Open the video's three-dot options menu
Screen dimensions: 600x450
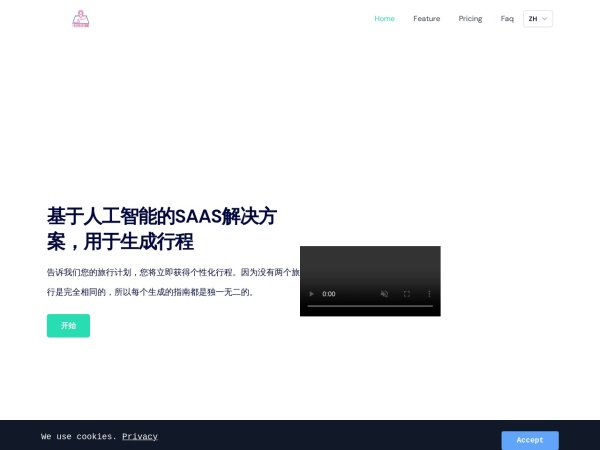[429, 294]
